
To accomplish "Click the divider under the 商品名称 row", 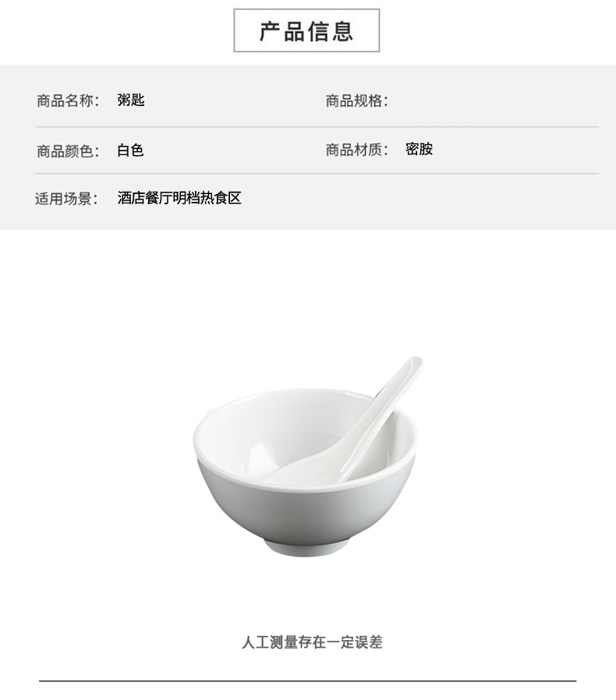I will click(317, 127).
